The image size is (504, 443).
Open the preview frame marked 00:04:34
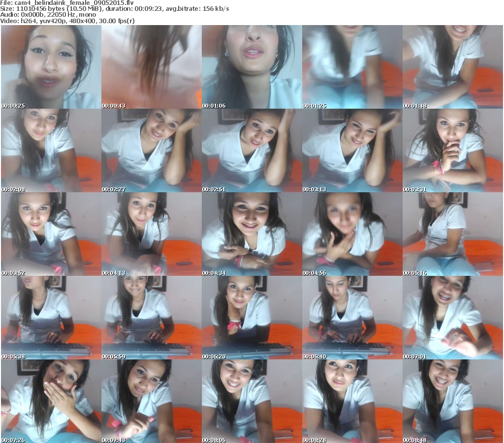point(252,234)
